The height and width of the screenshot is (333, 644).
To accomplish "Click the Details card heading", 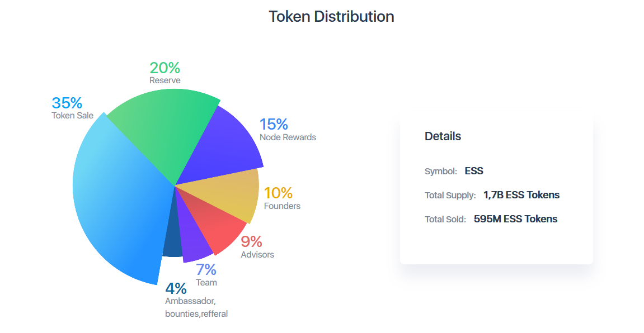I will click(x=443, y=136).
